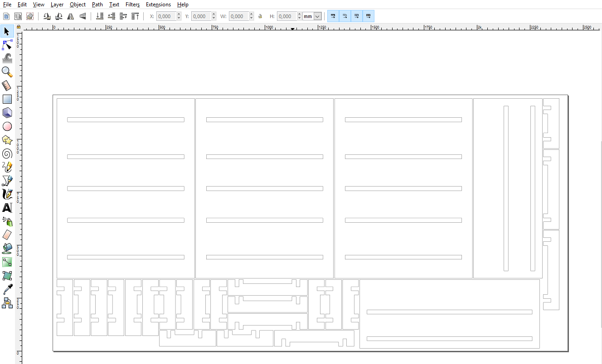Select the Pencil freehand tool
Screen dimensions: 602x364
[7, 167]
